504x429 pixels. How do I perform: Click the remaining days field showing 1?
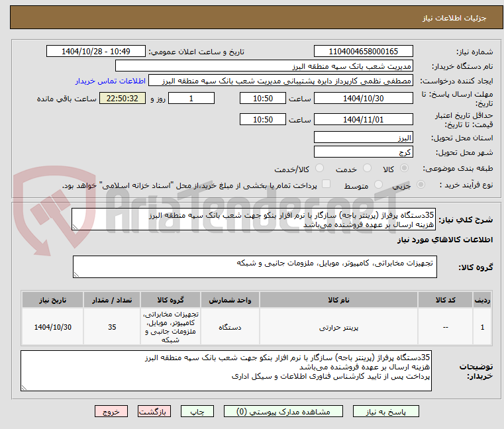191,99
